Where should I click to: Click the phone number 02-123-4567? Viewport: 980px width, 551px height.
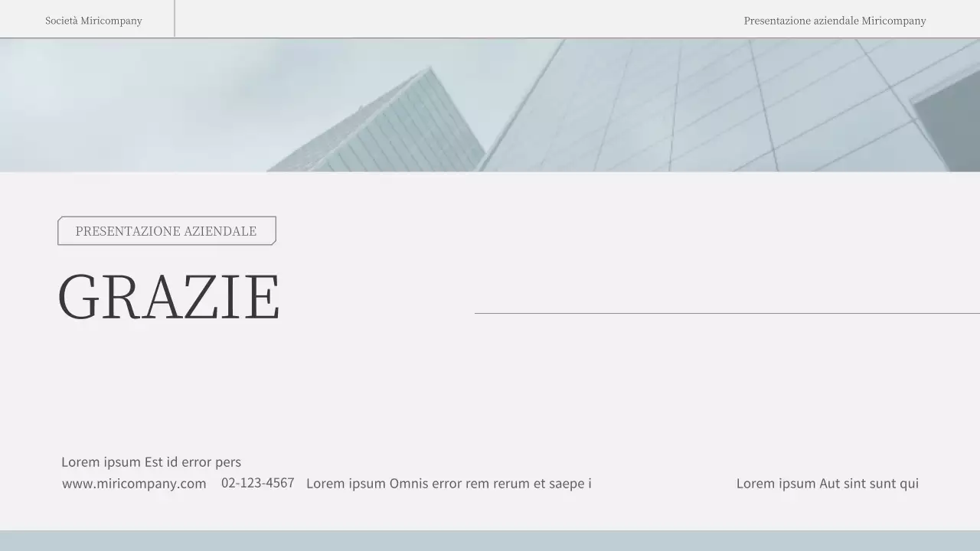[257, 483]
